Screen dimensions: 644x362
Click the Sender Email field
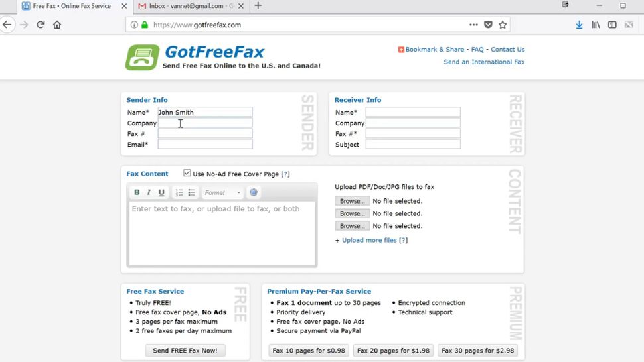tap(205, 144)
